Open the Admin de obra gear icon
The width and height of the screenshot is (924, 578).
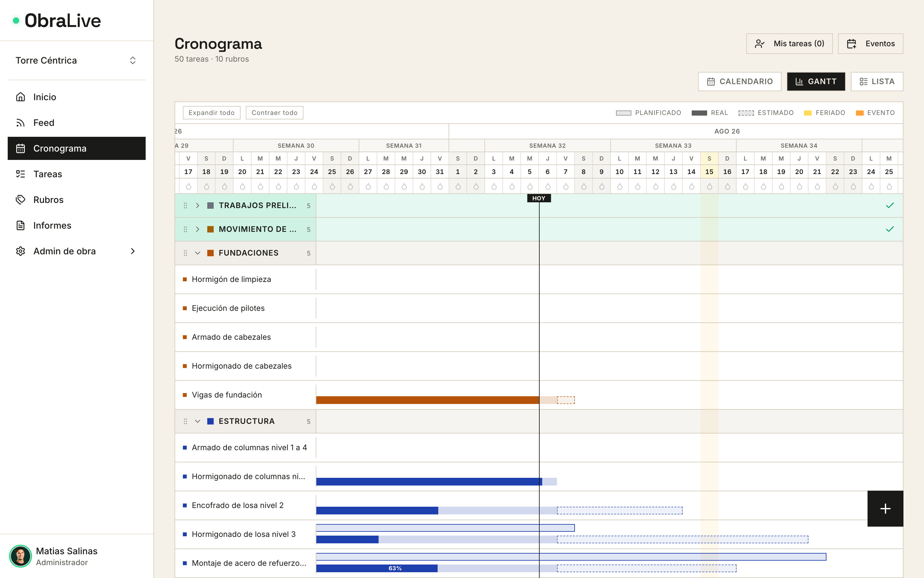pyautogui.click(x=20, y=251)
